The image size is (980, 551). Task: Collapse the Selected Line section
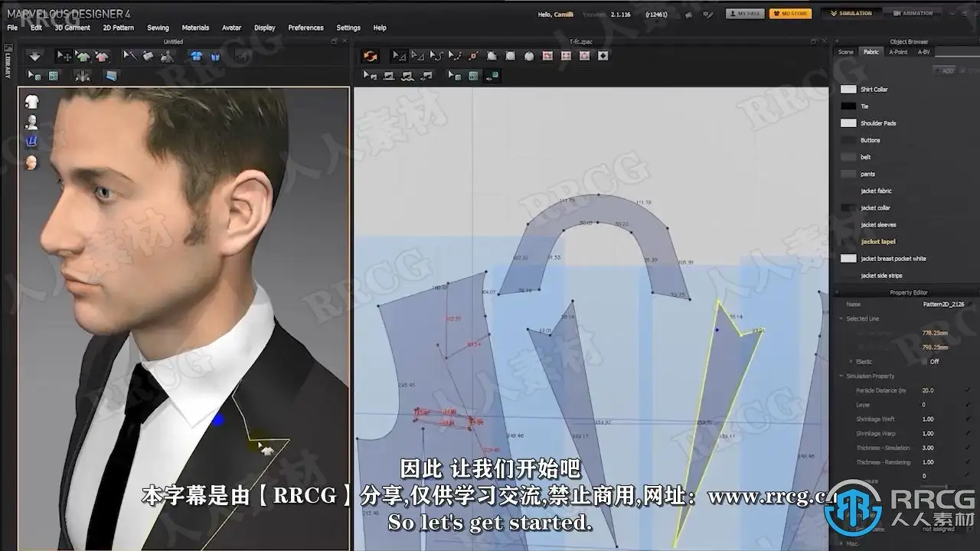[x=841, y=318]
